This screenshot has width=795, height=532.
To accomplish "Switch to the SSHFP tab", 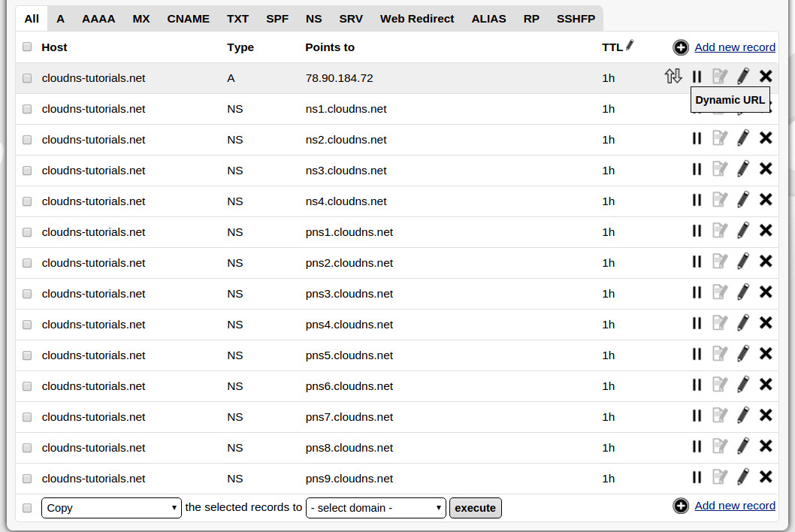I will tap(576, 19).
